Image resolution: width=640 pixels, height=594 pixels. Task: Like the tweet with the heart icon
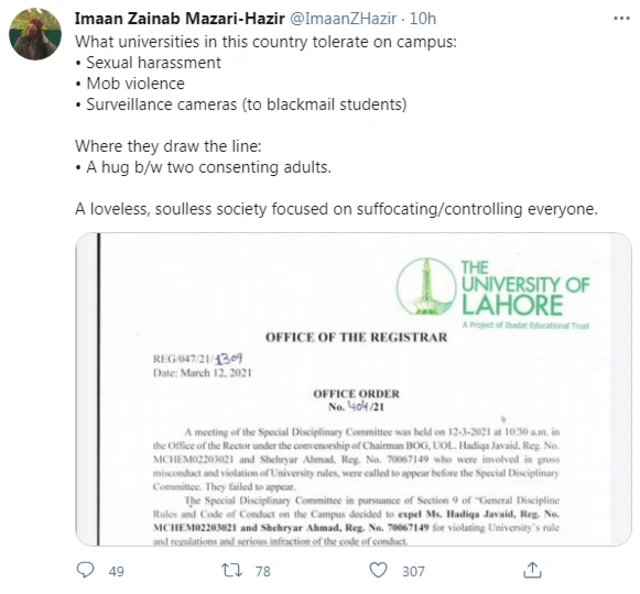click(378, 570)
